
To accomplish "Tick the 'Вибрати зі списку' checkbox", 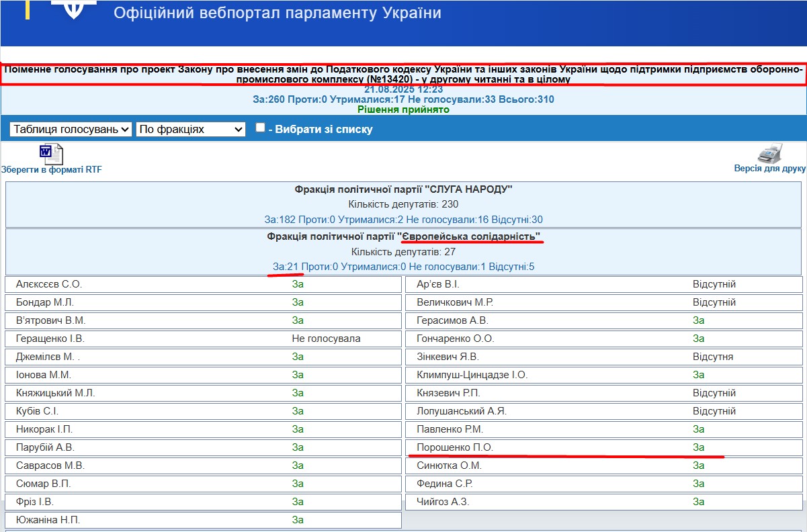I will [260, 128].
